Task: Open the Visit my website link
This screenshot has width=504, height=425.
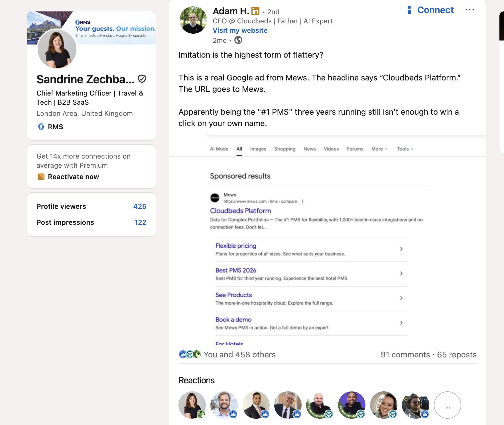Action: 240,31
